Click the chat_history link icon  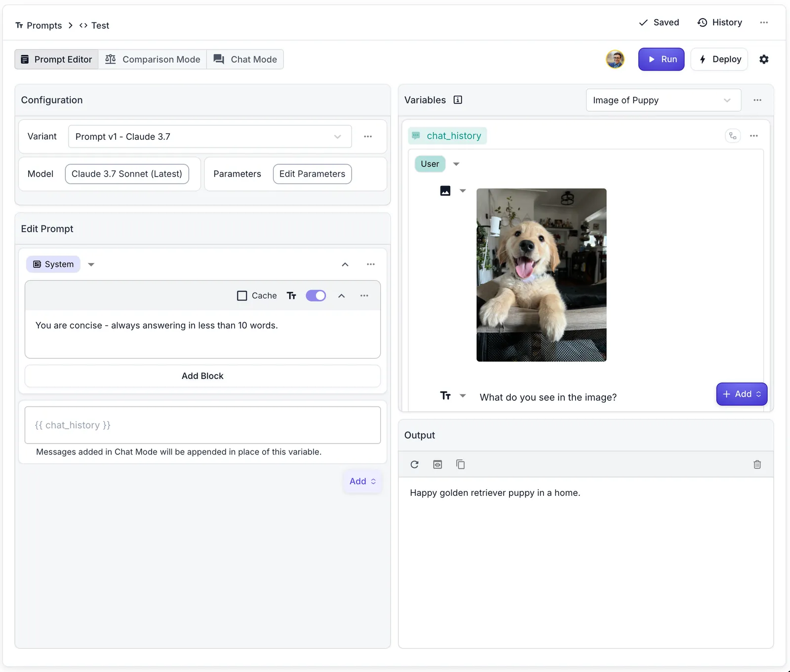(x=733, y=136)
